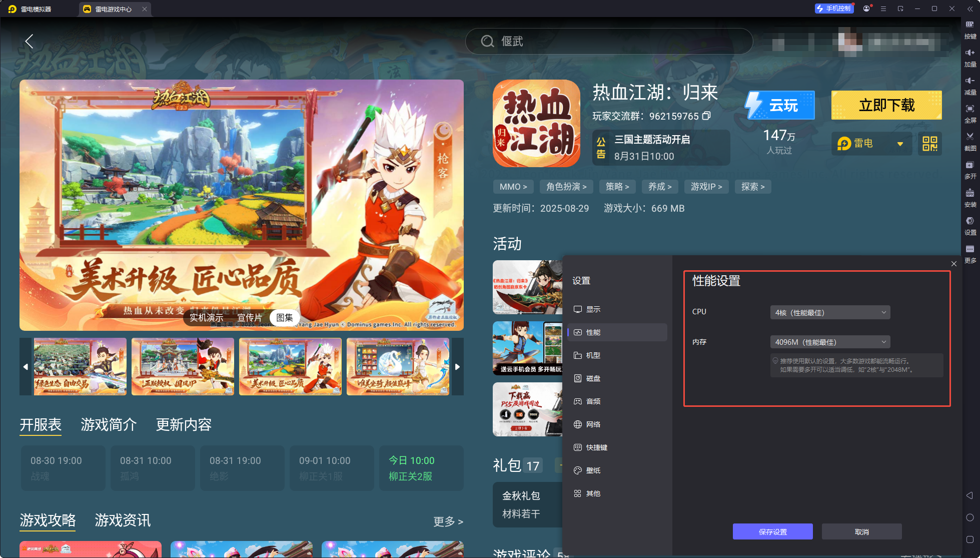Open the 游戏IP > category tag
980x558 pixels.
706,187
